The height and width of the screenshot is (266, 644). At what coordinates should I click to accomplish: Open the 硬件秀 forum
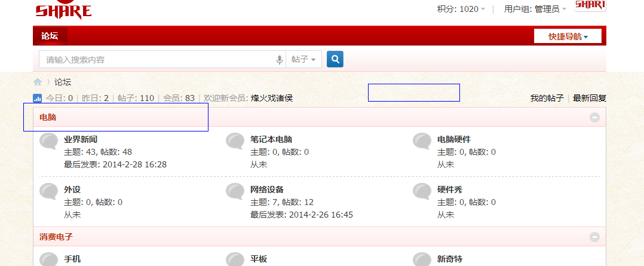(450, 189)
